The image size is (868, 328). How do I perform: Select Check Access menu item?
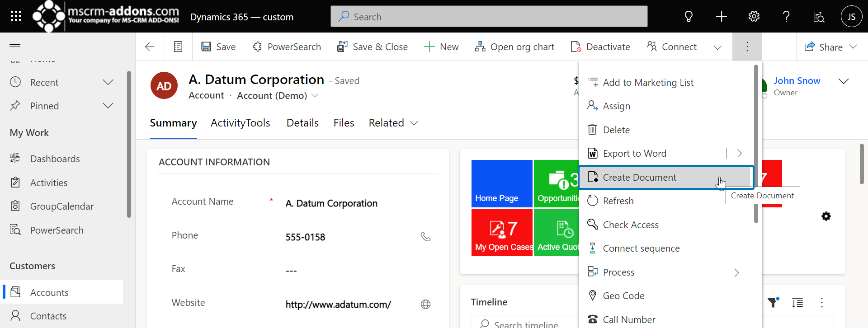(x=667, y=225)
